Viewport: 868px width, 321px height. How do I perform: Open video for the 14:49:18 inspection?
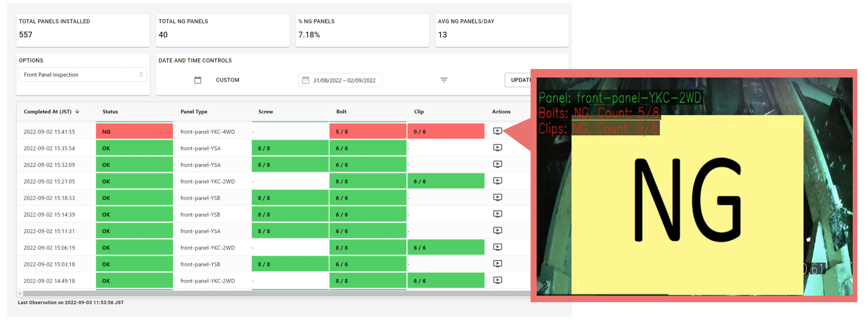tap(497, 280)
